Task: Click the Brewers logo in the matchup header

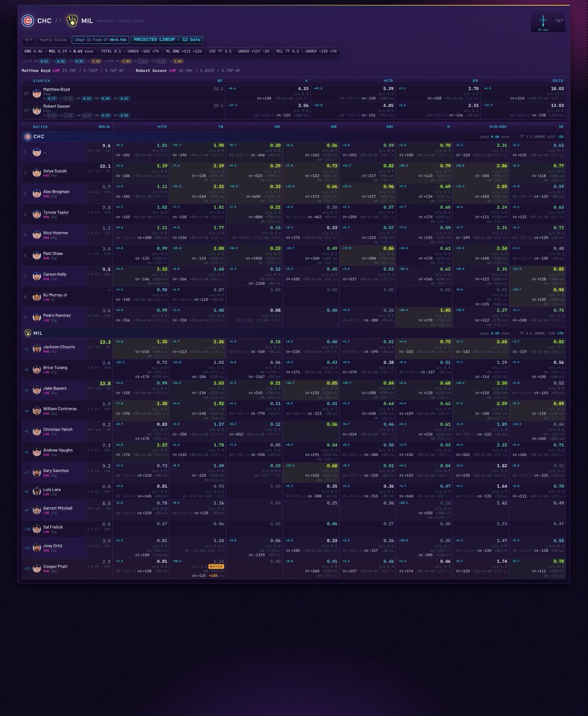Action: pyautogui.click(x=72, y=21)
